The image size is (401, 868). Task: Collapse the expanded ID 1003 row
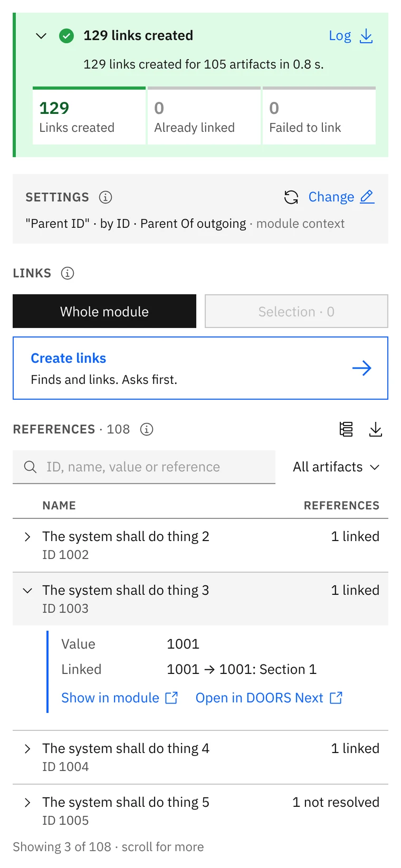point(27,591)
